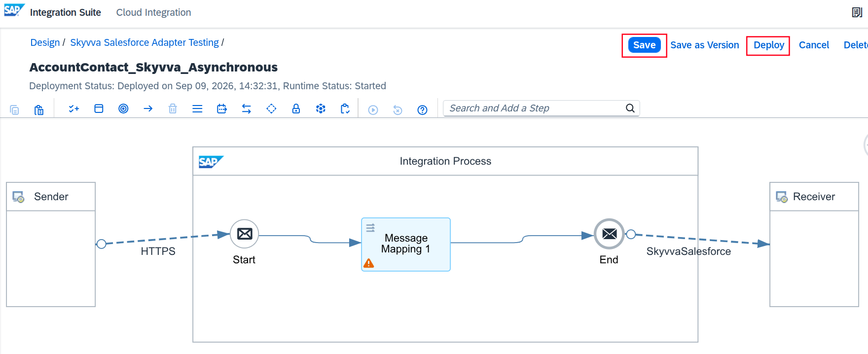Click the Cloud Integration header text
The image size is (868, 354).
click(x=153, y=12)
